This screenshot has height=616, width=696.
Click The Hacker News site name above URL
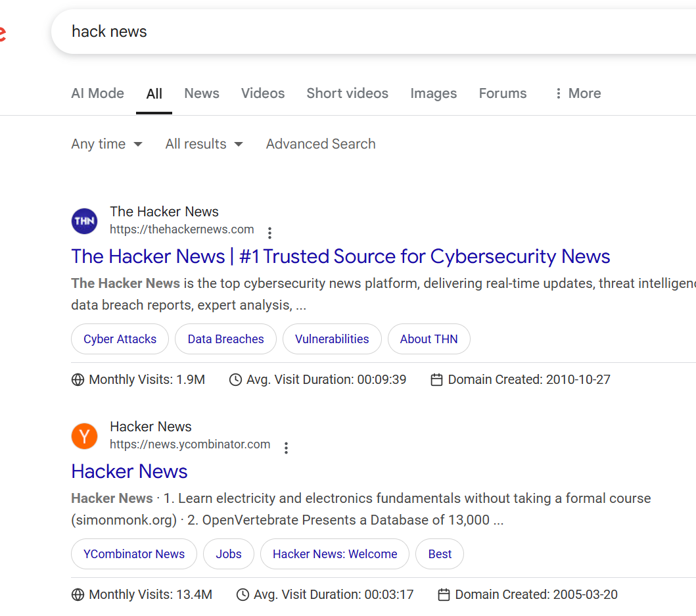pos(164,212)
